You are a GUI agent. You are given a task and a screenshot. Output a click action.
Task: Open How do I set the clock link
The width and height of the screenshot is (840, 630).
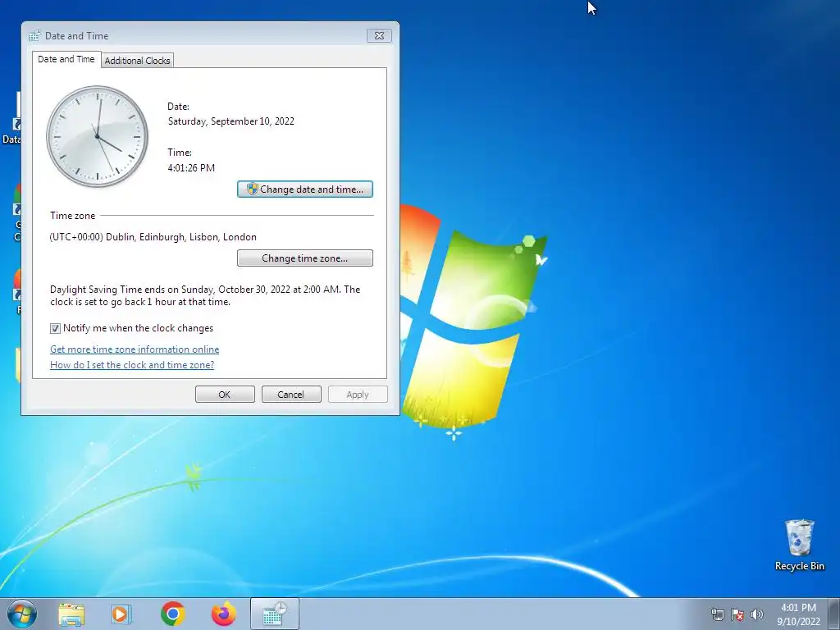(132, 365)
